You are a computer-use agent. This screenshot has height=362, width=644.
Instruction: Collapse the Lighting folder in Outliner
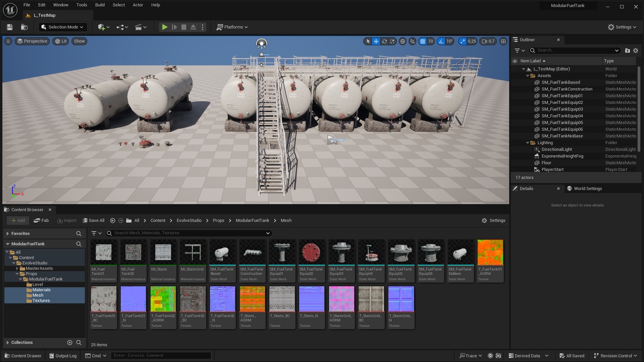click(528, 143)
